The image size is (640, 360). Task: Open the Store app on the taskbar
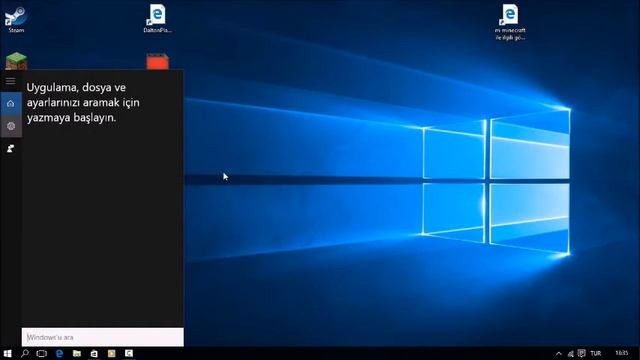coord(94,353)
